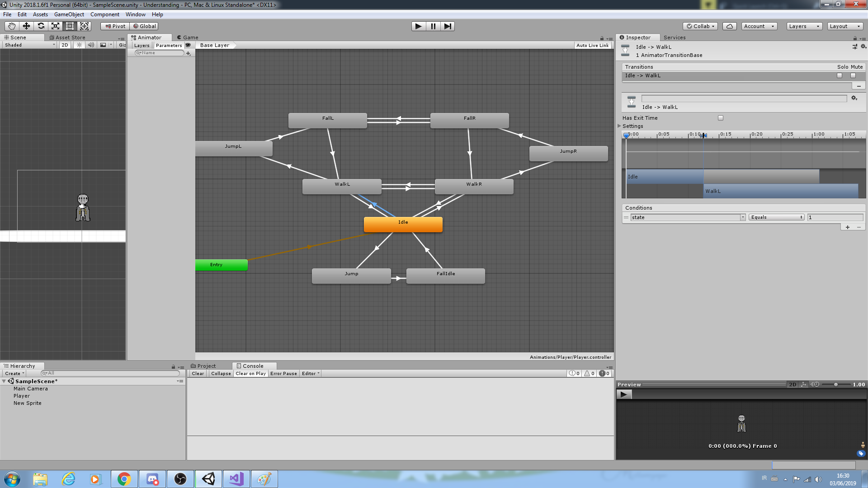Image resolution: width=868 pixels, height=488 pixels.
Task: Select the Hand tool in the toolbar
Action: (12, 26)
